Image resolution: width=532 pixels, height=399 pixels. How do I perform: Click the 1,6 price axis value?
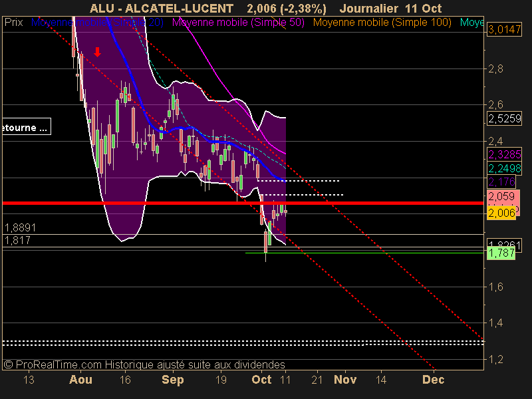[x=495, y=287]
